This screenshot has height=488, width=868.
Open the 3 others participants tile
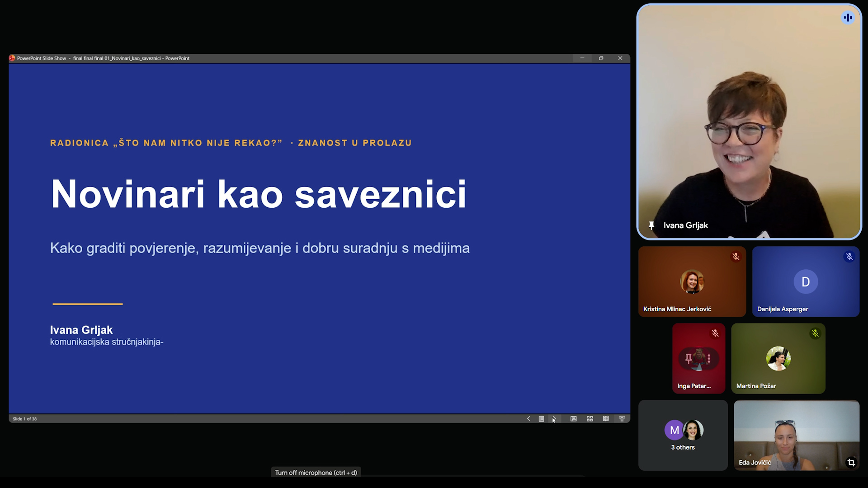click(x=683, y=435)
